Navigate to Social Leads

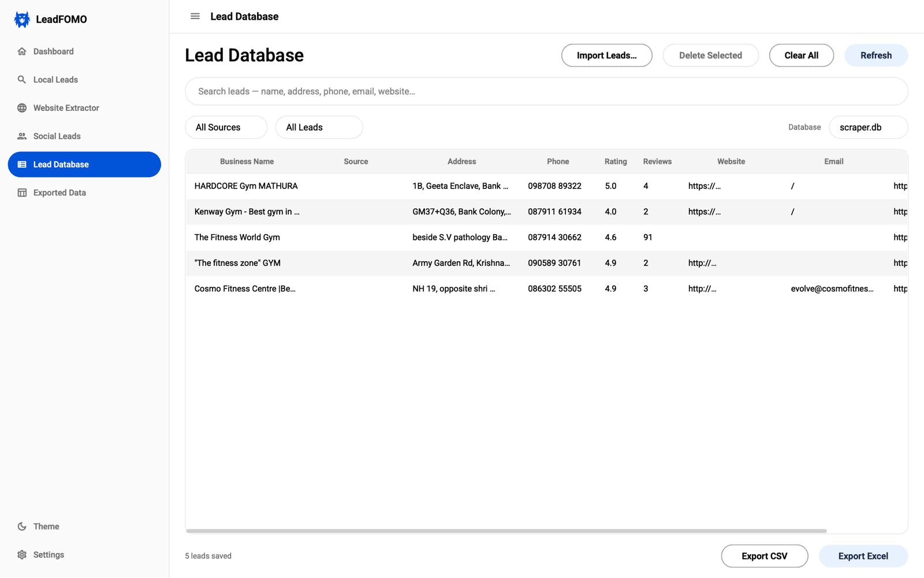[84, 136]
